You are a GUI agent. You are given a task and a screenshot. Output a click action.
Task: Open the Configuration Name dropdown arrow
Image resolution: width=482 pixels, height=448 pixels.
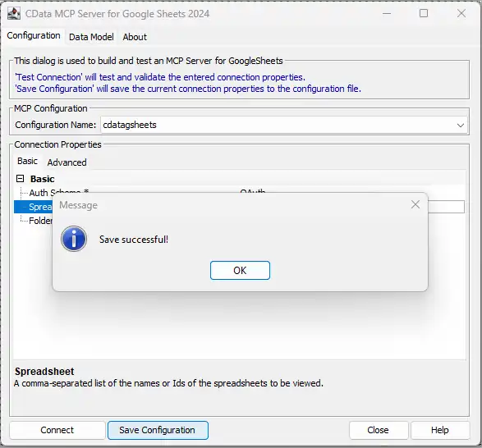click(460, 125)
